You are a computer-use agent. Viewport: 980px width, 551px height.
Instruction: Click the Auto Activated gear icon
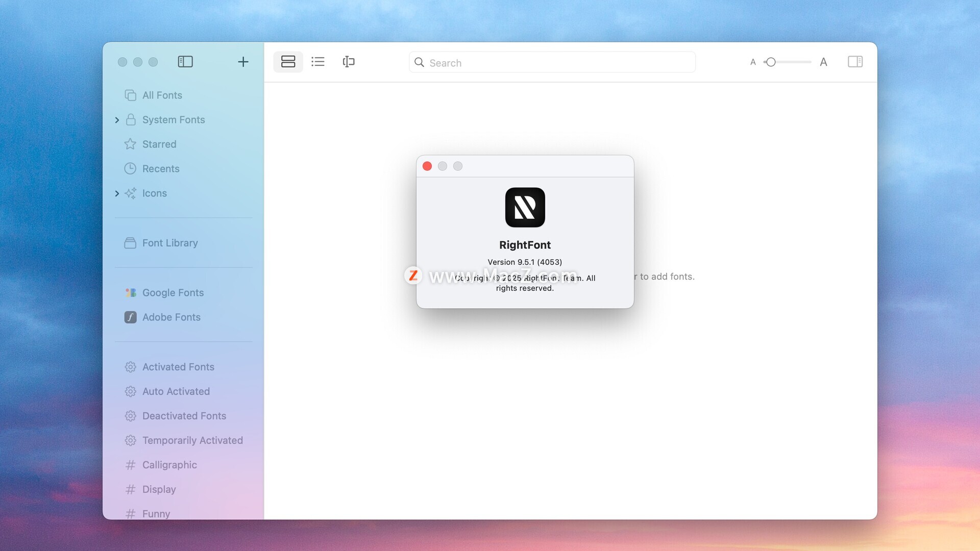tap(130, 391)
